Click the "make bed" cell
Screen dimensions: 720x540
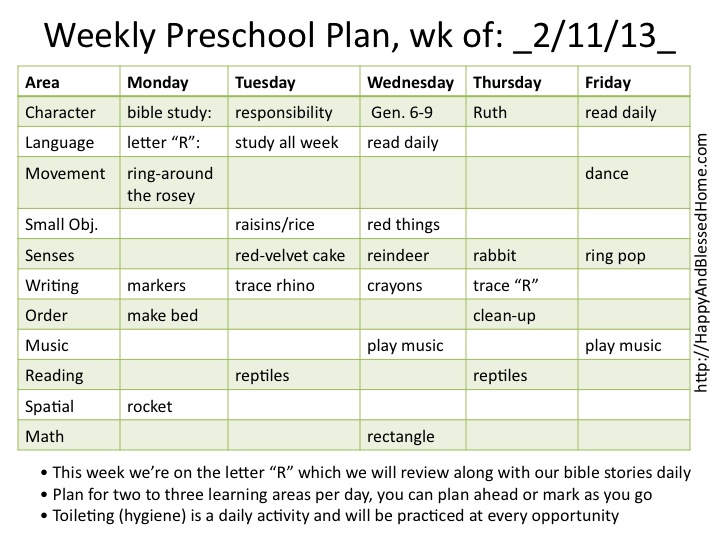click(162, 316)
